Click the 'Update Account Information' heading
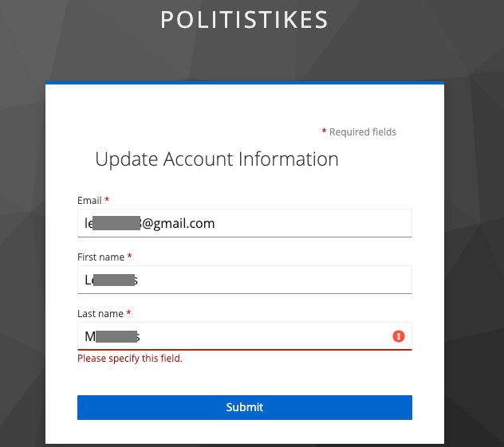The width and height of the screenshot is (504, 447). pos(217,159)
